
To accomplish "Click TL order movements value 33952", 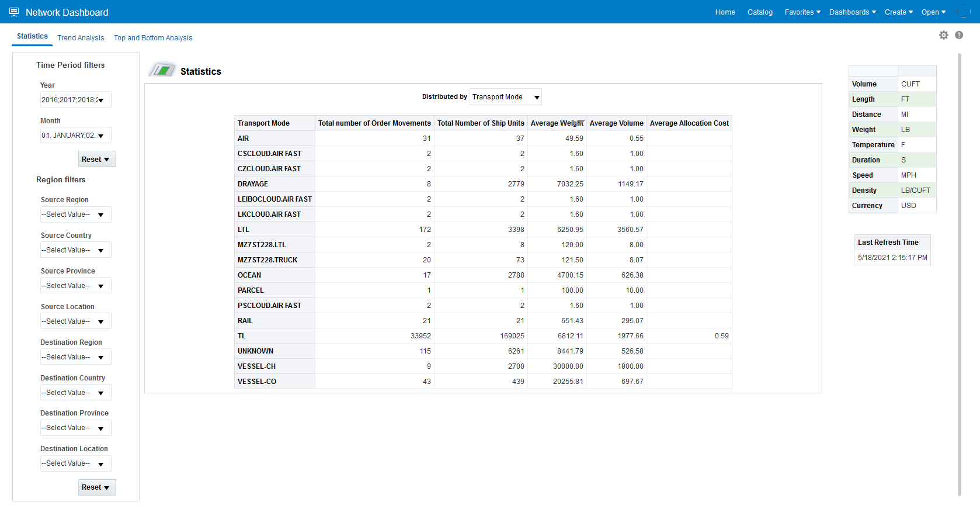I will (x=421, y=336).
